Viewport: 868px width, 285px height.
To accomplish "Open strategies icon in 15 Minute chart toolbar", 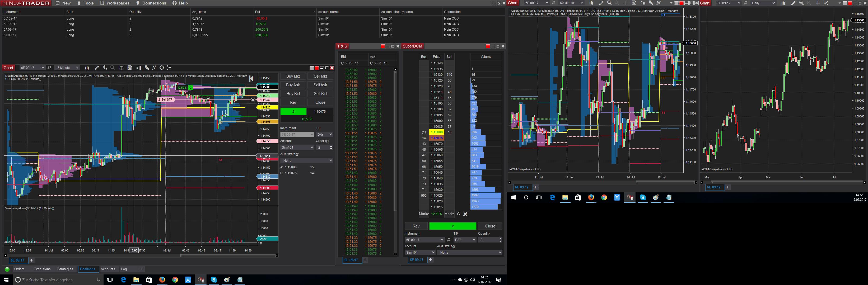I will click(154, 68).
